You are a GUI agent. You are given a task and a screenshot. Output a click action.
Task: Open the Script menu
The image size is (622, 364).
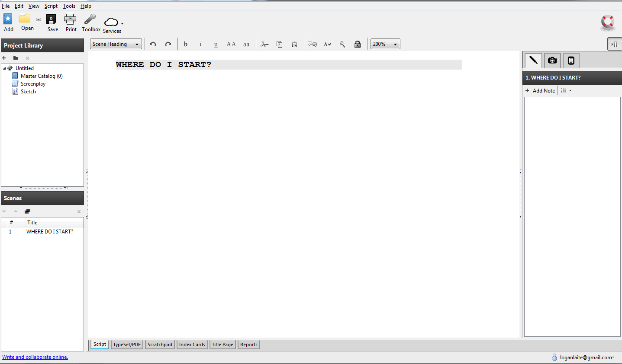(x=51, y=6)
